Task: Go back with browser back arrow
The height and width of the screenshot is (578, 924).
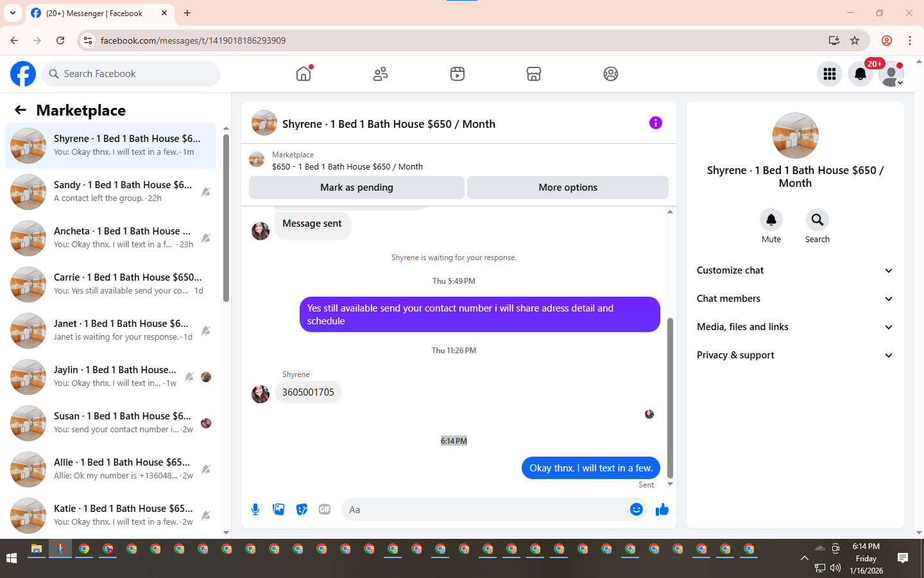Action: pyautogui.click(x=14, y=40)
